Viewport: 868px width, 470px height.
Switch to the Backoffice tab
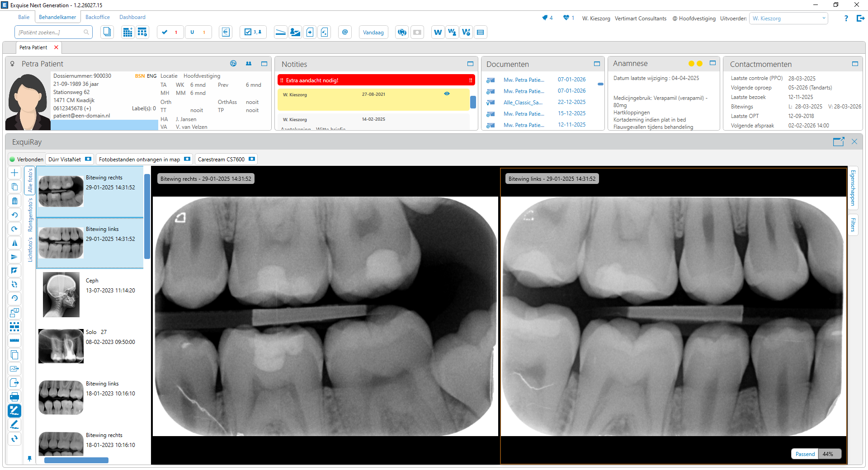pyautogui.click(x=98, y=17)
